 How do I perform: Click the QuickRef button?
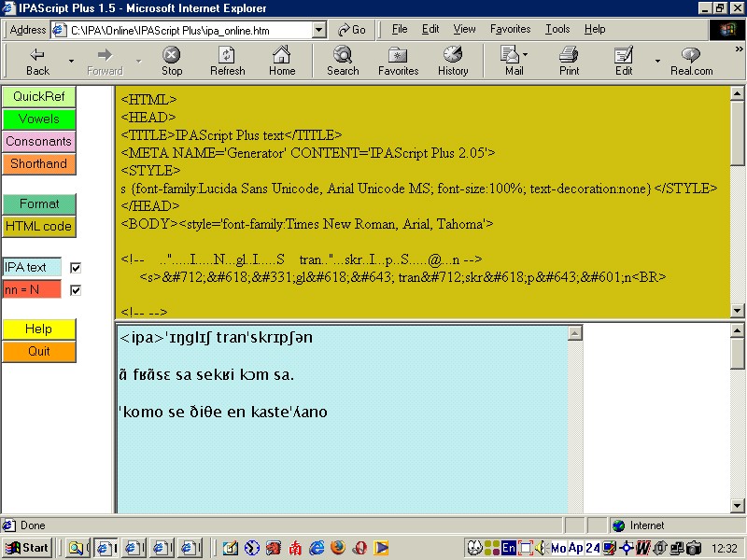[39, 97]
